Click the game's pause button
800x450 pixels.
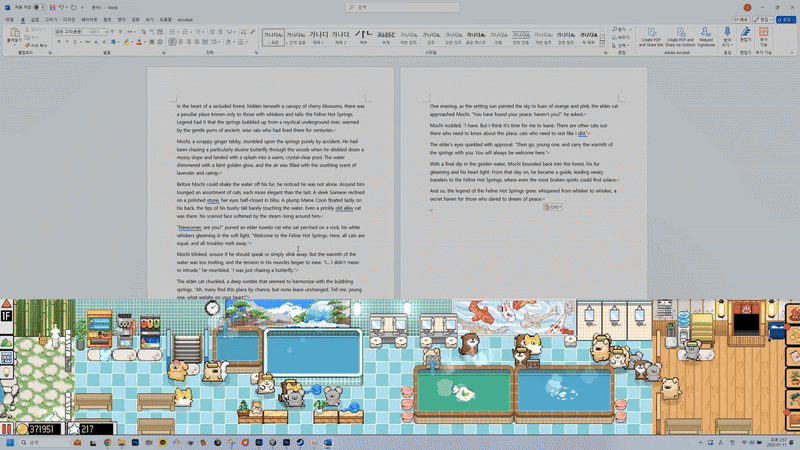point(6,429)
